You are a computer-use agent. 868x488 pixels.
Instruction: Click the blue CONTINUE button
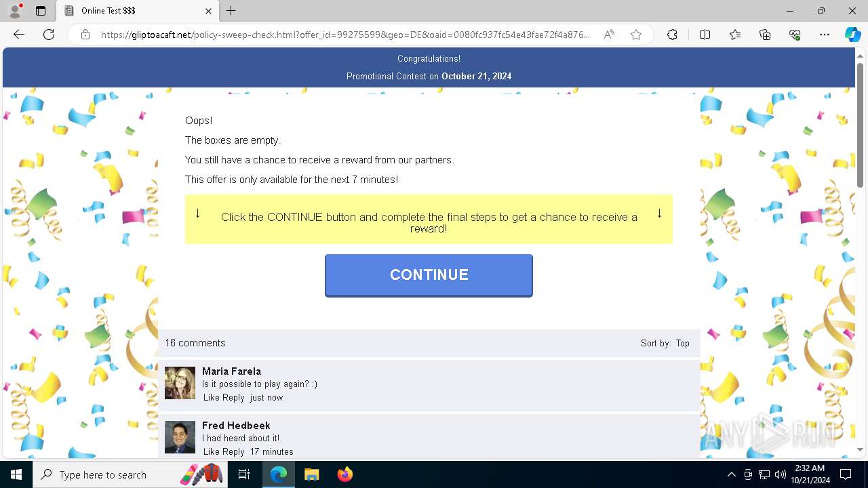[429, 275]
